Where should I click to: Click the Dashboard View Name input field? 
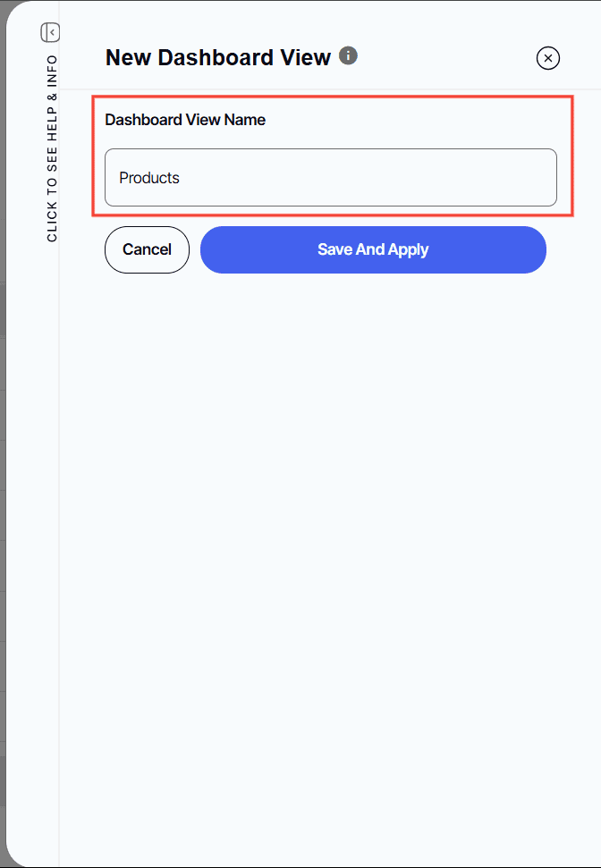(331, 178)
